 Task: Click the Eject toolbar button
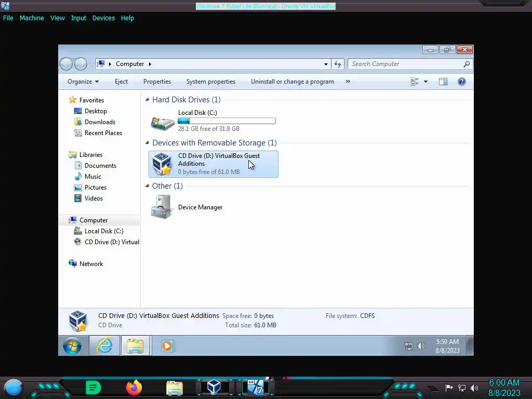[121, 82]
